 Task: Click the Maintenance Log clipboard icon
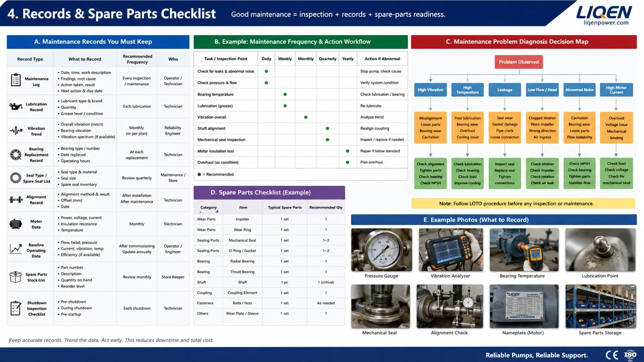(16, 80)
